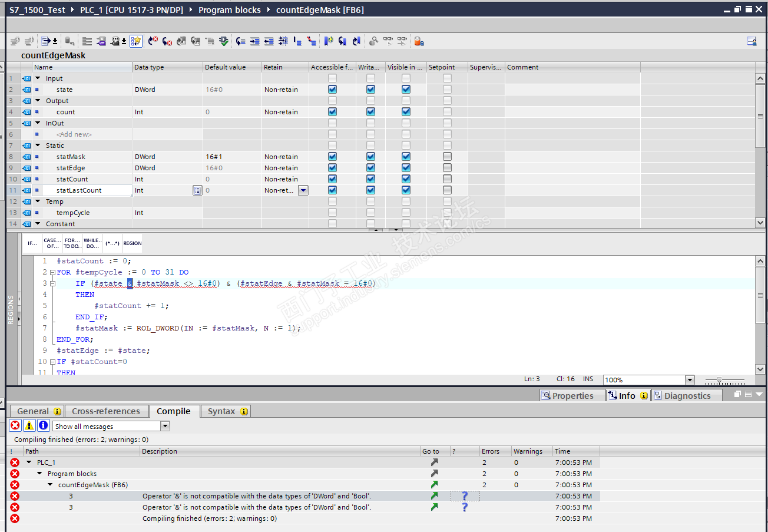Click the editor zoom slider handle
The width and height of the screenshot is (768, 532).
point(719,380)
